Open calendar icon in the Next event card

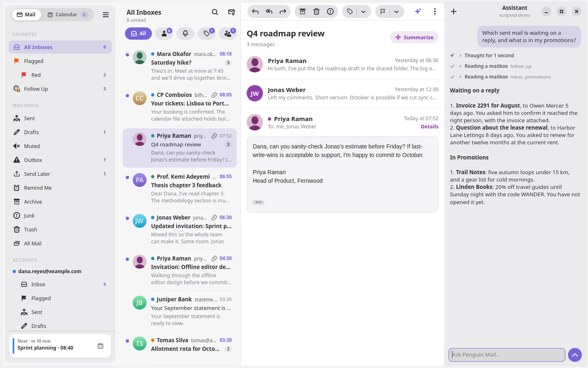[100, 346]
